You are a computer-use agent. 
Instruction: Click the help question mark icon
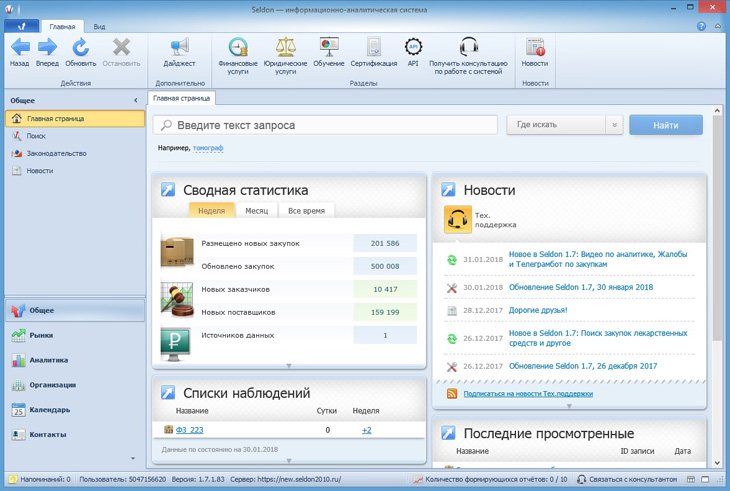pyautogui.click(x=701, y=27)
